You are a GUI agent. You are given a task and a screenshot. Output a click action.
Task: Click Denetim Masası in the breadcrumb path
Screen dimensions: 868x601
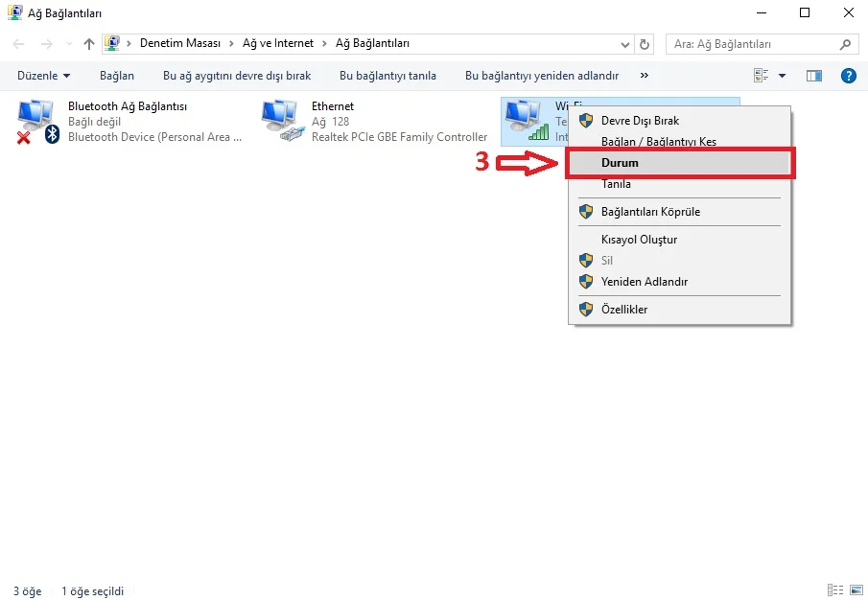coord(179,44)
